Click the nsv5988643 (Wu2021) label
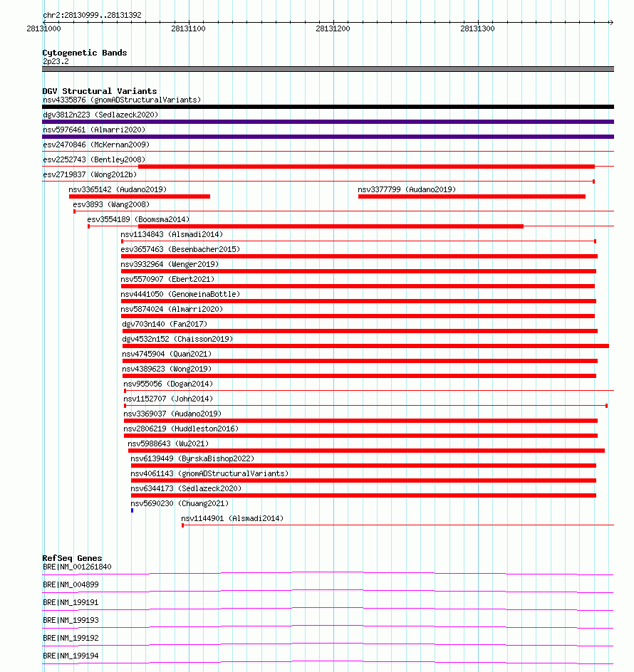Image resolution: width=634 pixels, height=672 pixels. click(x=168, y=444)
